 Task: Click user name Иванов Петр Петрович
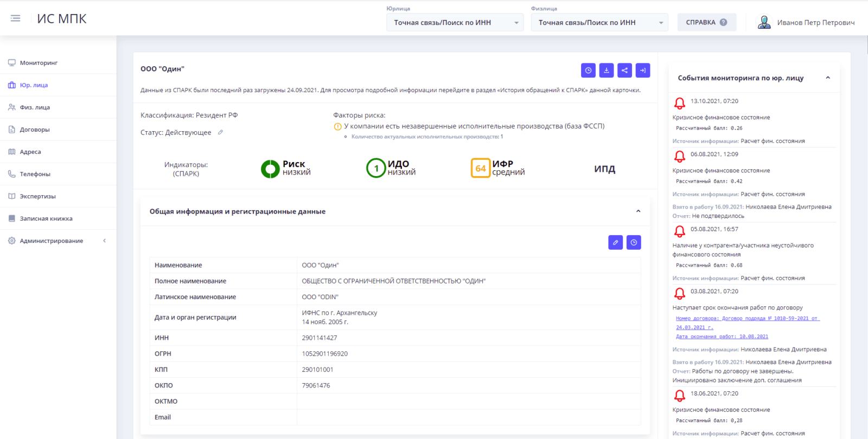(816, 23)
